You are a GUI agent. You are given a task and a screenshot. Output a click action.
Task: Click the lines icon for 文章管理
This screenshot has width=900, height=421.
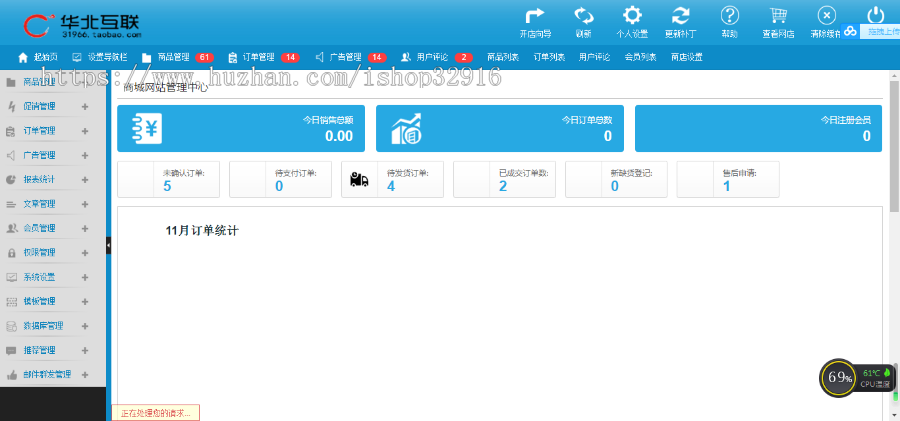10,204
